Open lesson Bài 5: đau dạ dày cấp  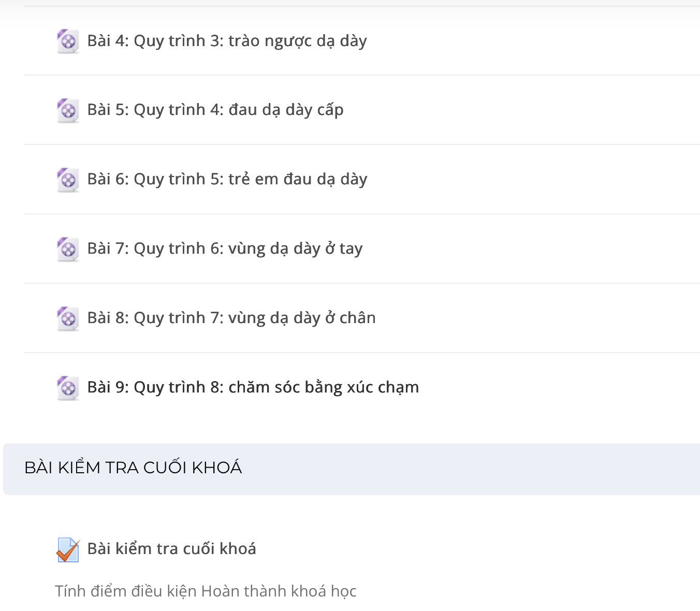[x=215, y=110]
